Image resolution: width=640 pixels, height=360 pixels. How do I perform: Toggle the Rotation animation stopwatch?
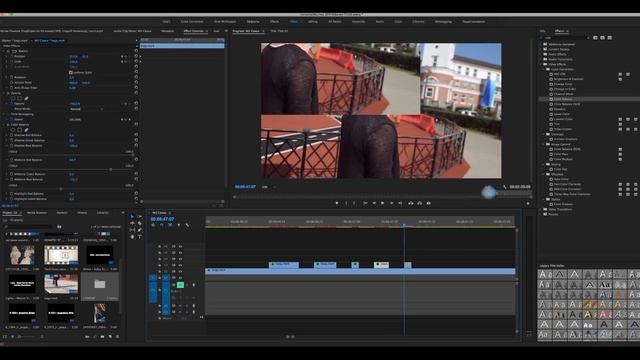(11, 77)
